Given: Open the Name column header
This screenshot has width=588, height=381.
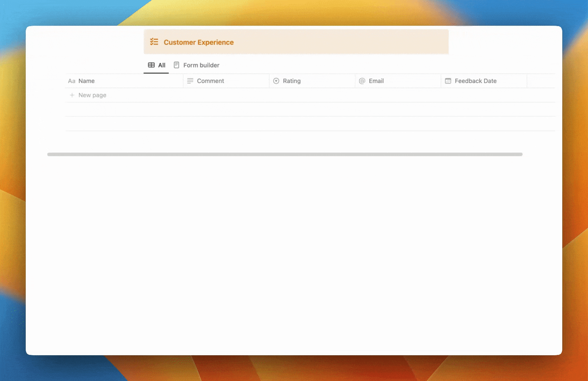Looking at the screenshot, I should [x=124, y=81].
